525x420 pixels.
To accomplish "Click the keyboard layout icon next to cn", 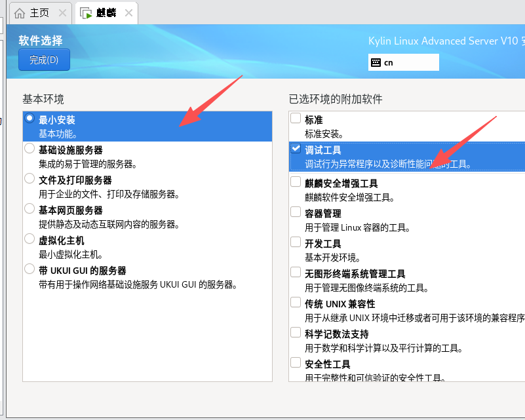I will [376, 63].
